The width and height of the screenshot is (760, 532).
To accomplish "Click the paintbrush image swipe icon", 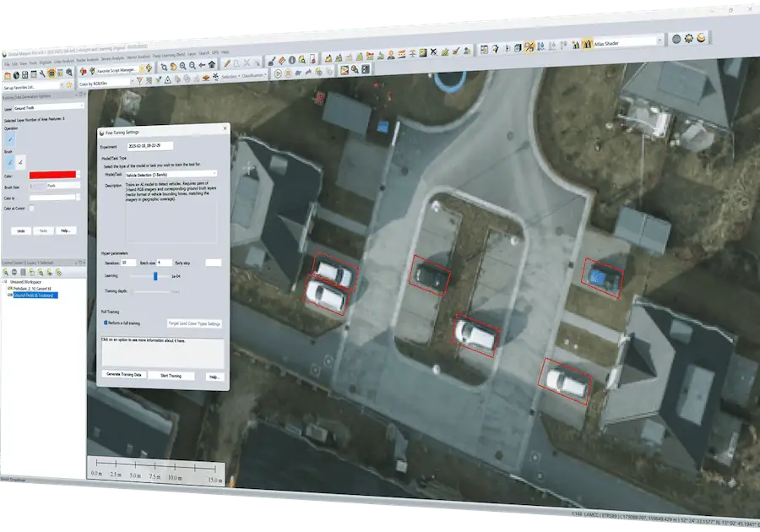I will [272, 61].
